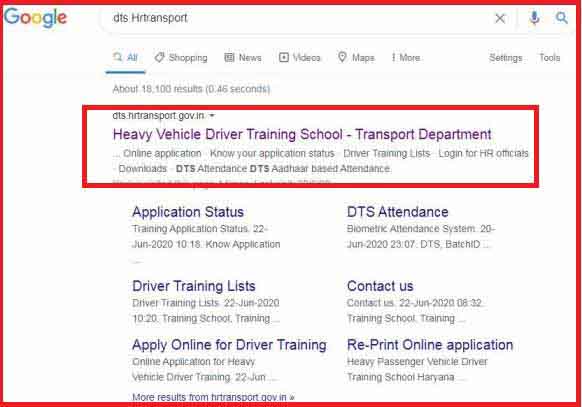Start voice search with microphone icon

point(534,17)
